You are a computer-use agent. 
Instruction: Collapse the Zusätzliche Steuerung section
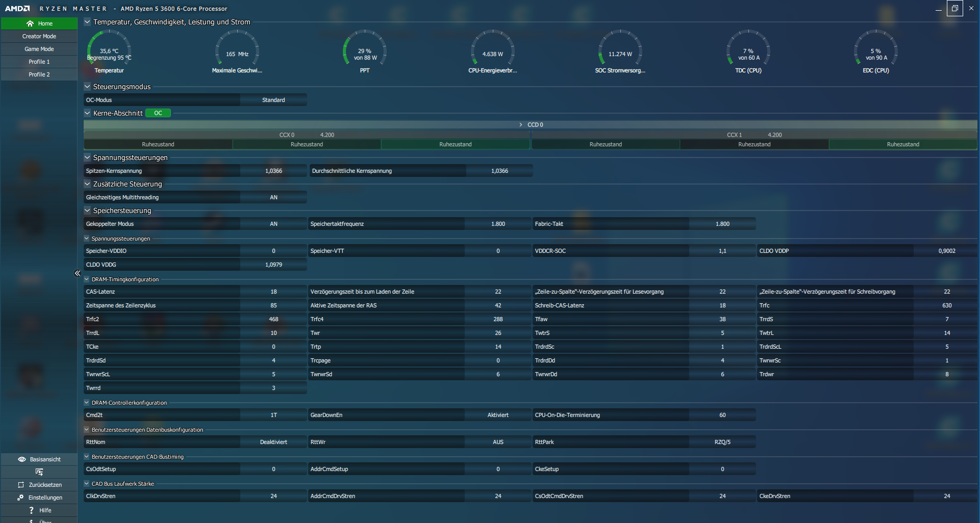coord(87,184)
